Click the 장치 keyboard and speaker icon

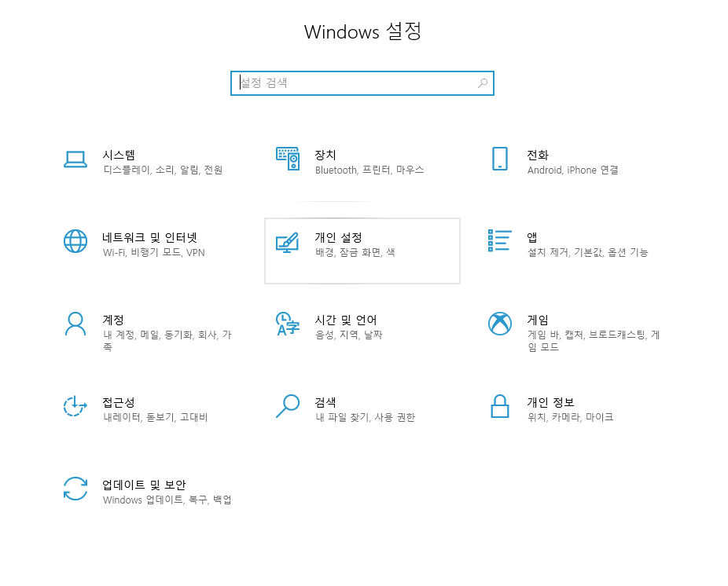pyautogui.click(x=288, y=159)
